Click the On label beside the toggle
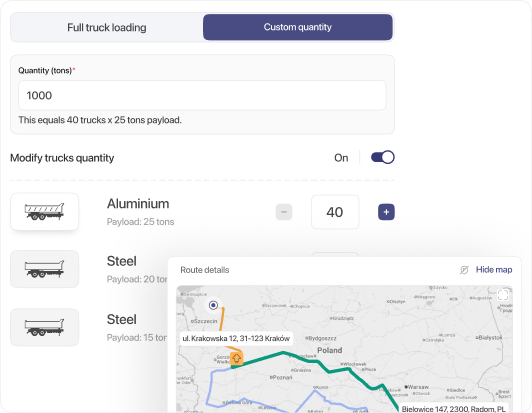The height and width of the screenshot is (413, 532). [x=341, y=158]
